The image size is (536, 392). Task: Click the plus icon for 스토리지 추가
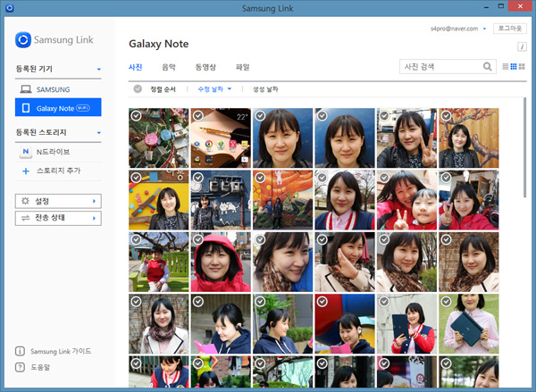(x=26, y=171)
